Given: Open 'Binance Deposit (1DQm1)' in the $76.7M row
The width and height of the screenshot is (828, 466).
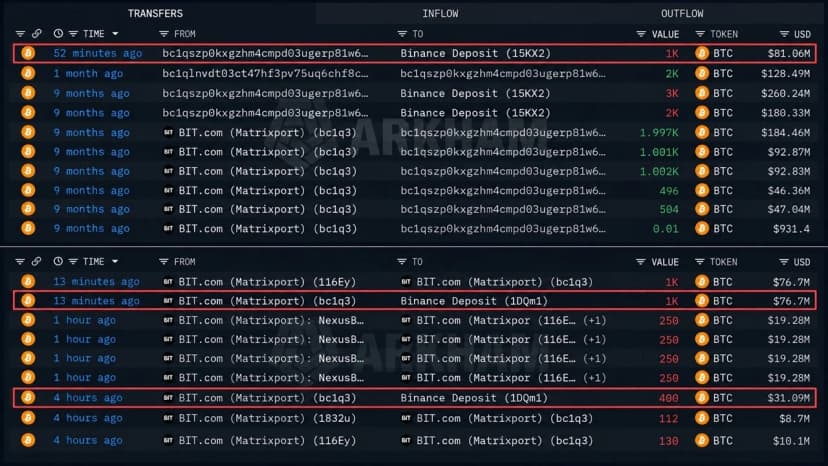Looking at the screenshot, I should coord(474,301).
